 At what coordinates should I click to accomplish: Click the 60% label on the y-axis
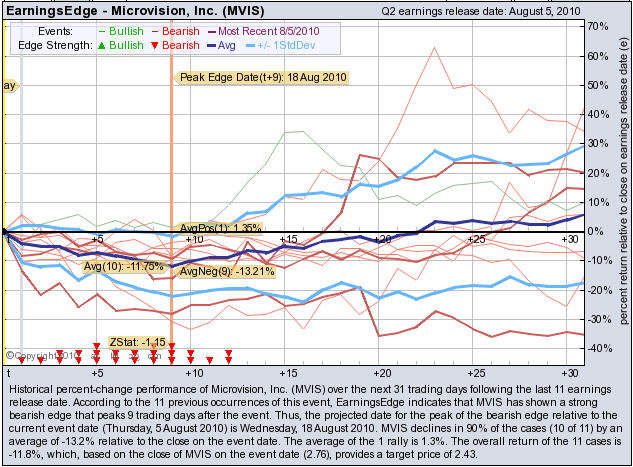(598, 56)
